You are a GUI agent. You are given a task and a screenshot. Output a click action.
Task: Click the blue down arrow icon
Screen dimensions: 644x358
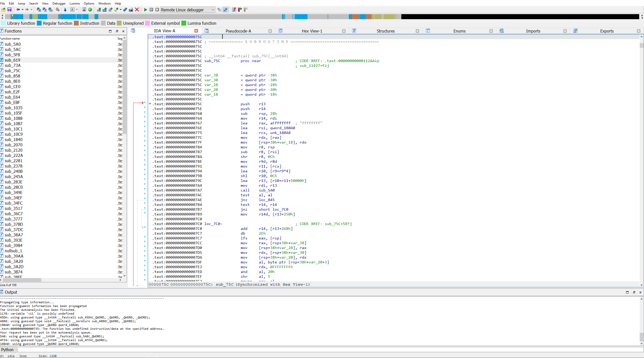(65, 10)
